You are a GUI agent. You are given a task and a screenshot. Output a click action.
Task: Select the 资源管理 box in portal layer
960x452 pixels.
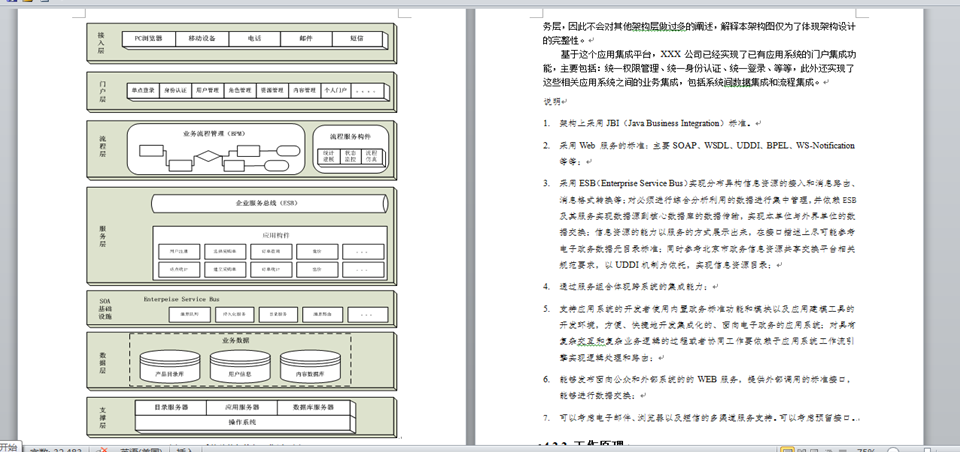(271, 91)
